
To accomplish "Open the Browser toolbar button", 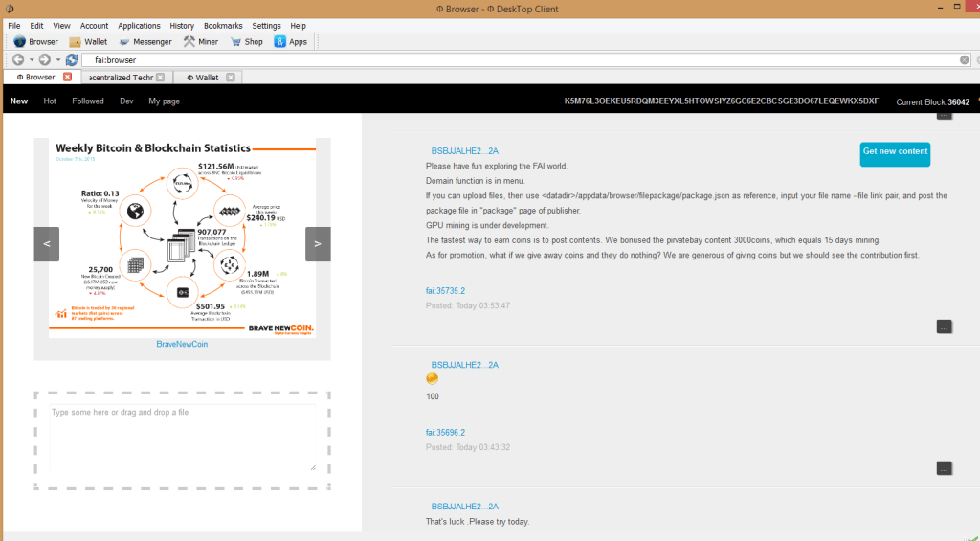I will click(x=35, y=42).
